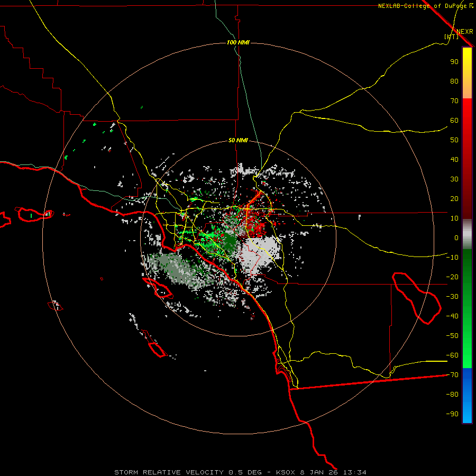This screenshot has height=476, width=476.
Task: Click the 30 value on color scale
Action: pyautogui.click(x=454, y=179)
